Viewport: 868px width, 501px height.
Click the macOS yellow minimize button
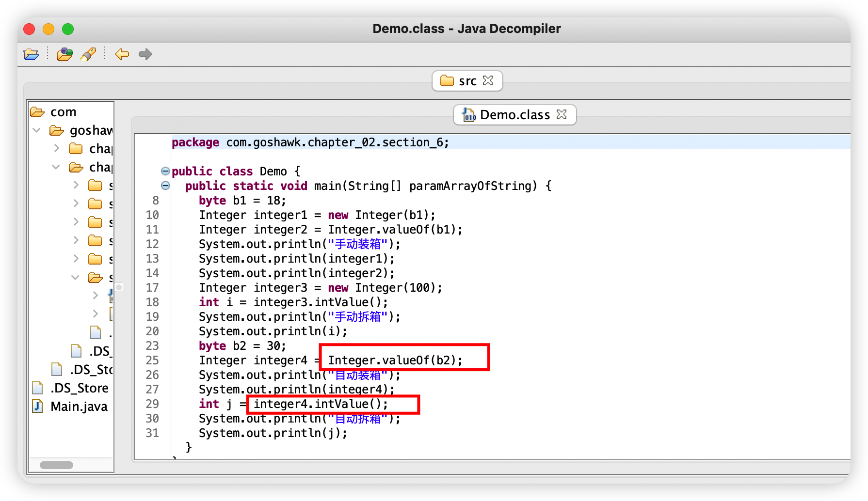pos(48,29)
